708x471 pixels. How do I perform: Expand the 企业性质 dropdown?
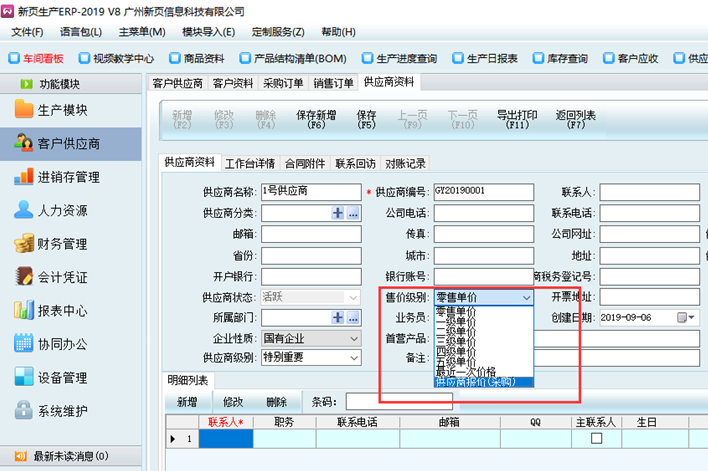coord(353,339)
